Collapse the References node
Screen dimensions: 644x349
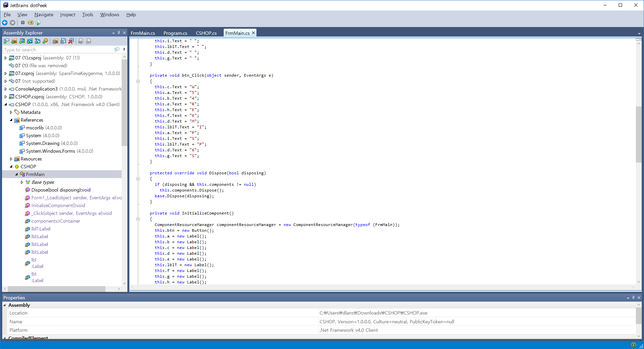pos(11,120)
